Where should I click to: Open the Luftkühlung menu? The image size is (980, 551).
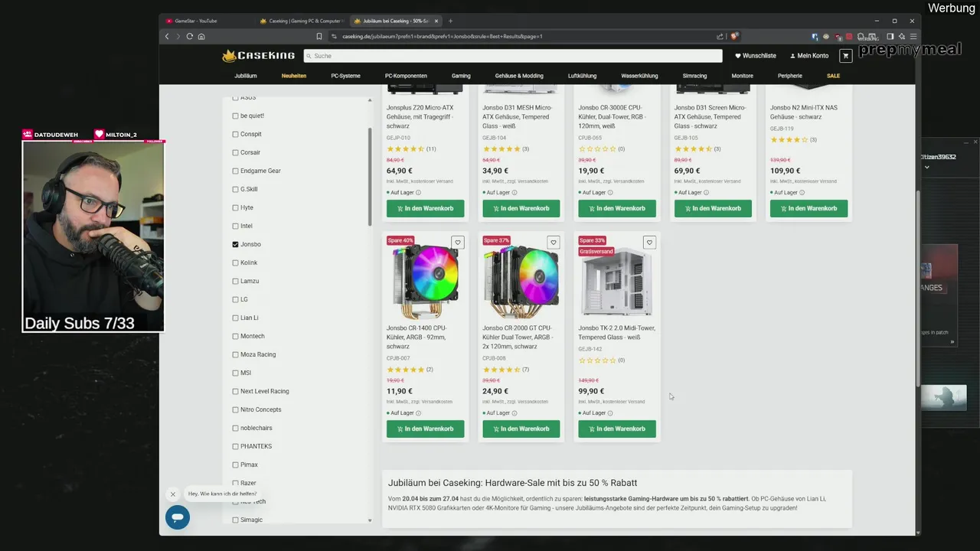(582, 76)
